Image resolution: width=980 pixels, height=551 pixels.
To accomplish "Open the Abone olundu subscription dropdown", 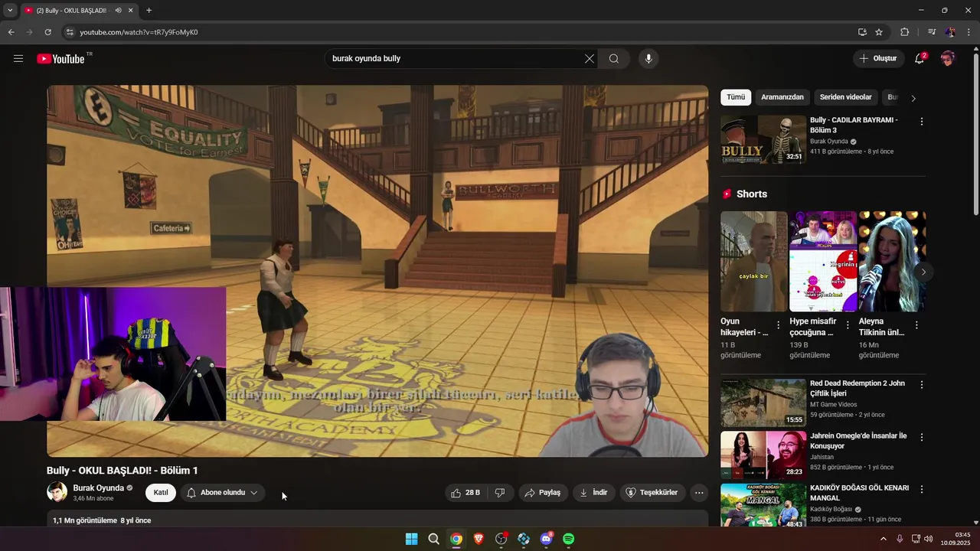I will point(223,493).
